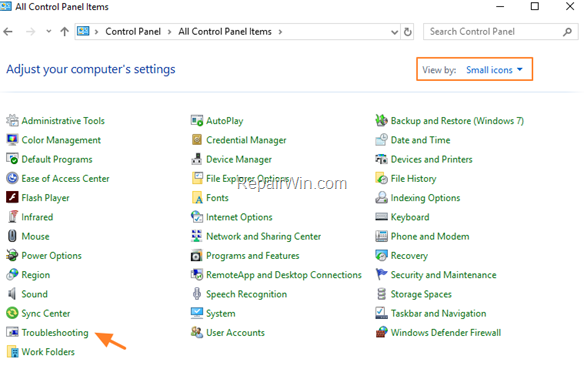Open the Indexing Options link

425,198
